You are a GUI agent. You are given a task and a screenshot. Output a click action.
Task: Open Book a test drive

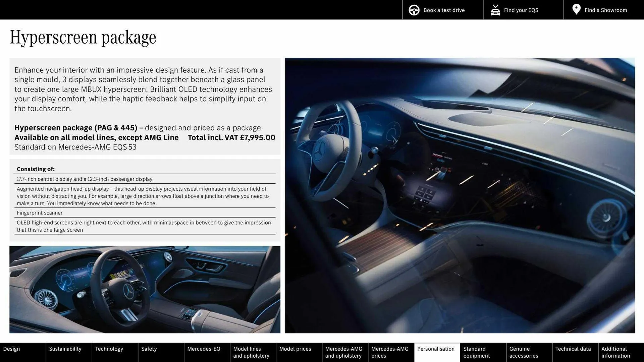pyautogui.click(x=444, y=10)
